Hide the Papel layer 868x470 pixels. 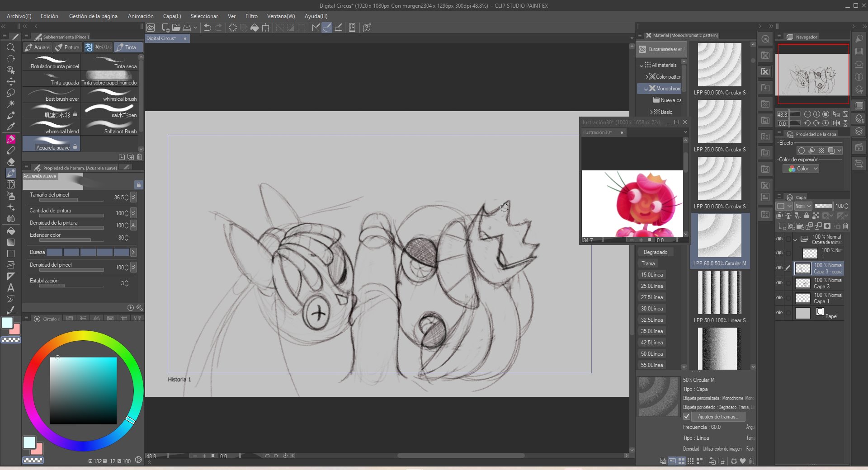point(779,313)
